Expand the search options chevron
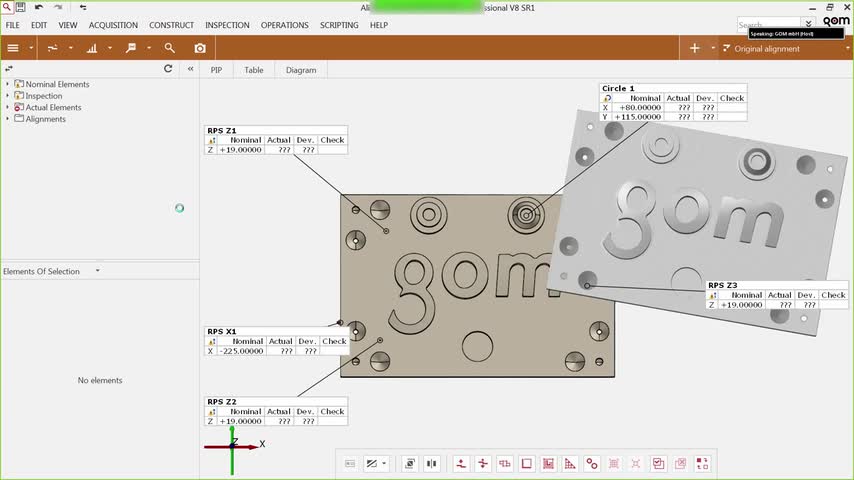This screenshot has height=480, width=854. click(809, 24)
